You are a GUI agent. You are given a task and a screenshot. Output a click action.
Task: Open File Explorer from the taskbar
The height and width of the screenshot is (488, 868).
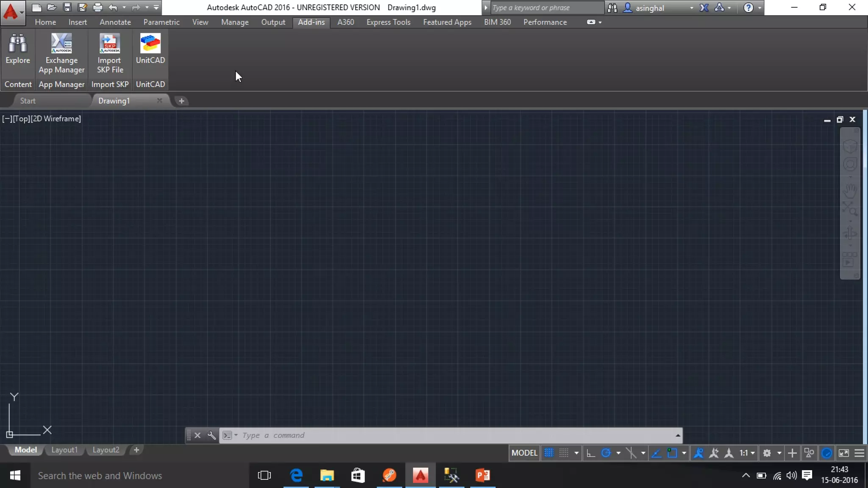(327, 475)
